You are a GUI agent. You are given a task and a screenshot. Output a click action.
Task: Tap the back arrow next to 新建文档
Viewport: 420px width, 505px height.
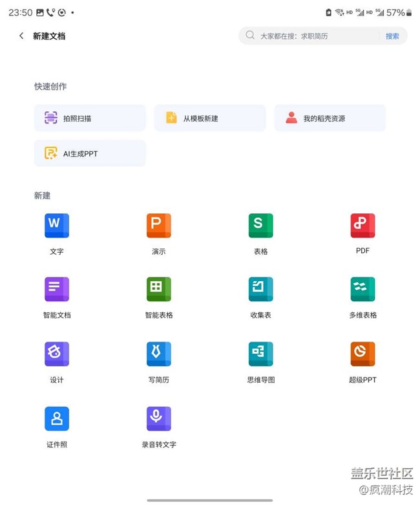[x=21, y=36]
